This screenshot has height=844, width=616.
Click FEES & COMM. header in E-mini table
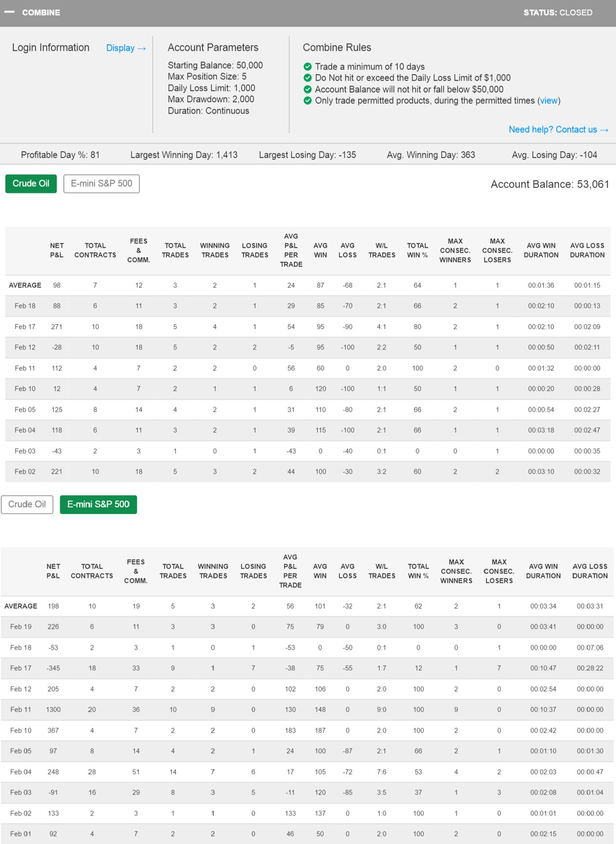[x=136, y=571]
